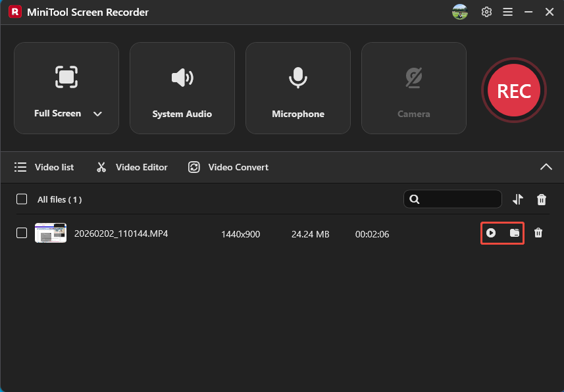Collapse the video list panel

pos(546,166)
